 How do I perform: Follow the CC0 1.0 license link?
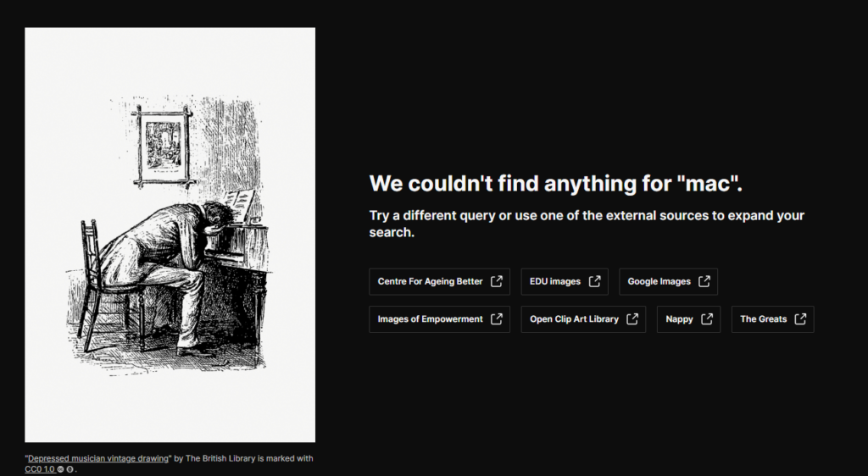tap(39, 468)
